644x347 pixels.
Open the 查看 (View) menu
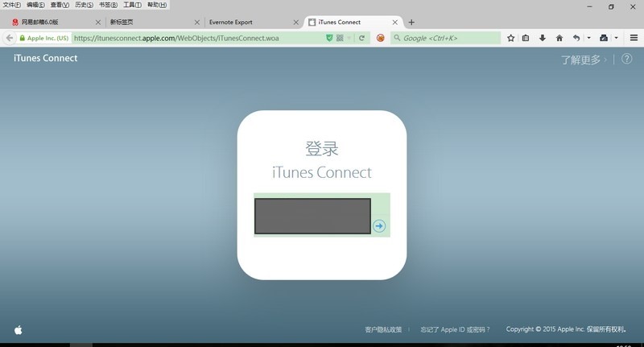pos(60,5)
